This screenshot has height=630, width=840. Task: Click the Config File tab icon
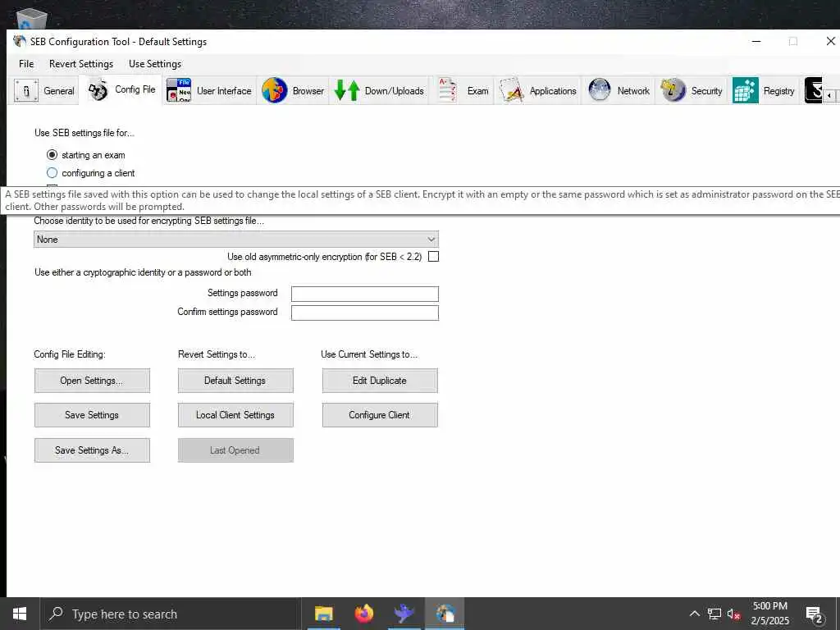[x=98, y=90]
